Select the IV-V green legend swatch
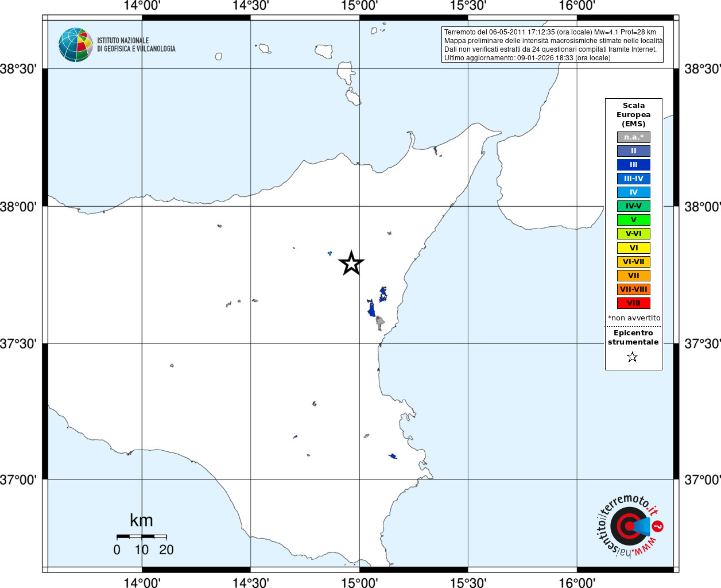The image size is (721, 588). point(634,206)
